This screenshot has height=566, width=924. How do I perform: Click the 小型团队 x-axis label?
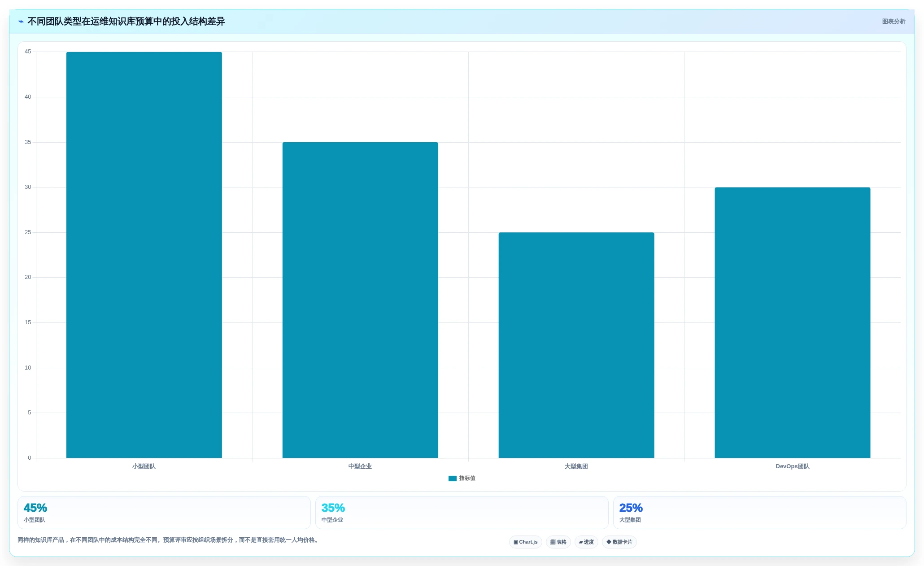[x=144, y=466]
